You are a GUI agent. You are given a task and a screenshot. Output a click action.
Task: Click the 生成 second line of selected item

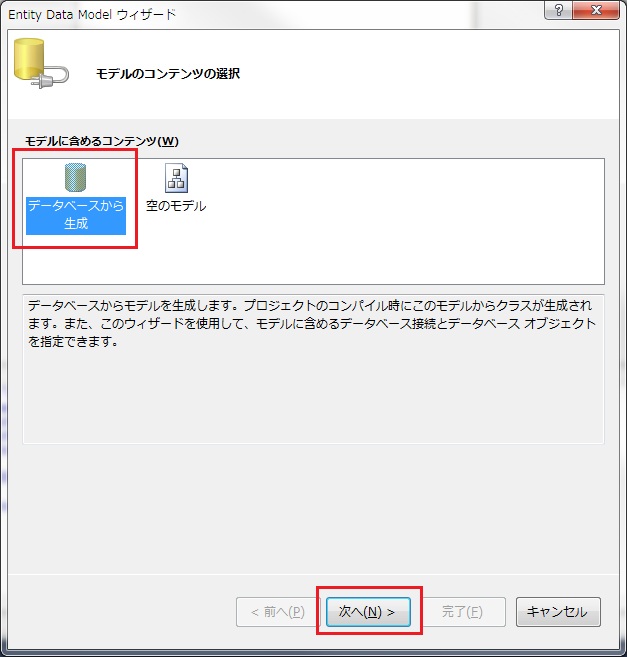76,223
